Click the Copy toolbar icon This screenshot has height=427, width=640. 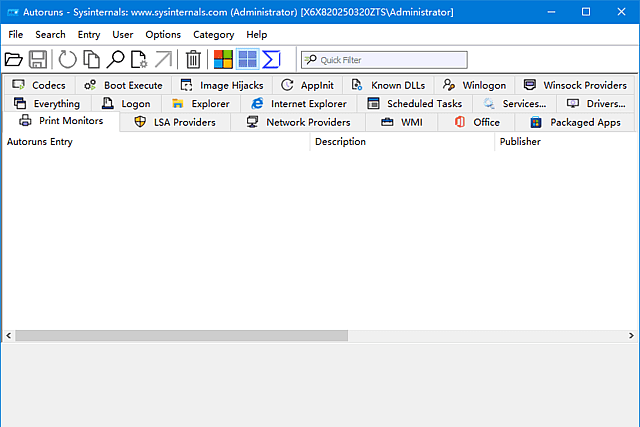[x=91, y=60]
